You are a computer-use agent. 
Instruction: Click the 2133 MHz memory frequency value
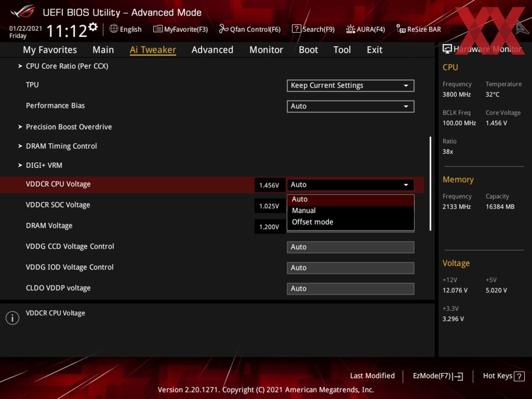(x=457, y=207)
